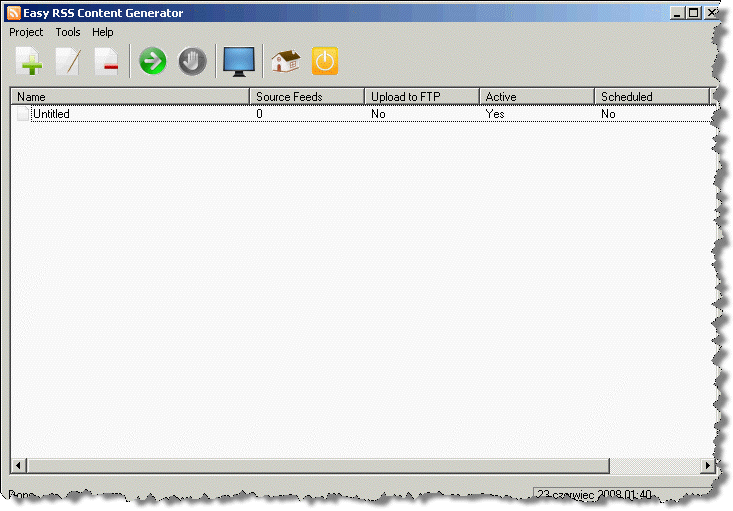Click the right arrow of horizontal scrollbar
This screenshot has width=733, height=511.
[x=707, y=465]
